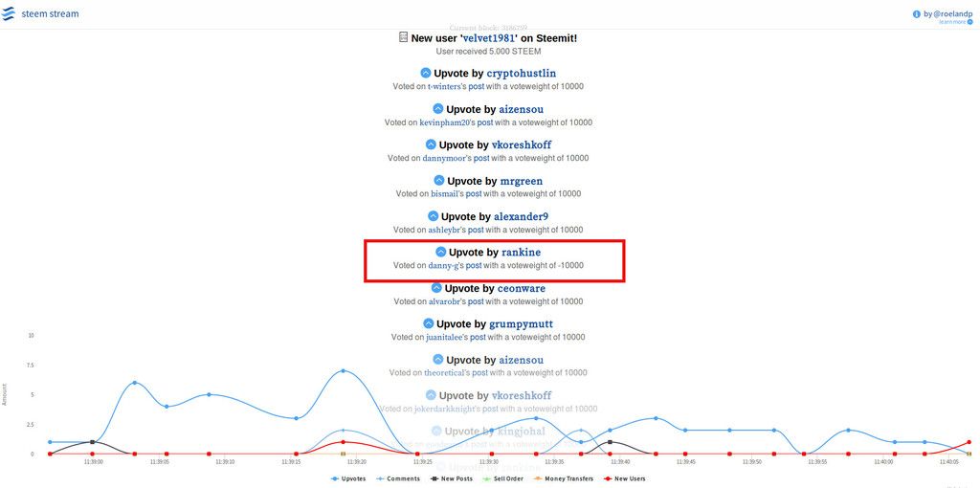Click the Upvotes peak point near 11:39:20
Viewport: 980px width, 488px height.
343,370
